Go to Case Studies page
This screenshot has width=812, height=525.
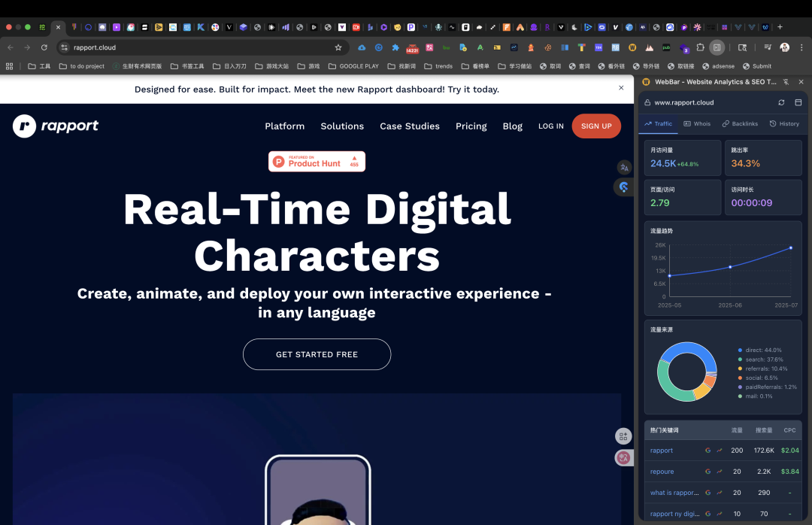[409, 126]
